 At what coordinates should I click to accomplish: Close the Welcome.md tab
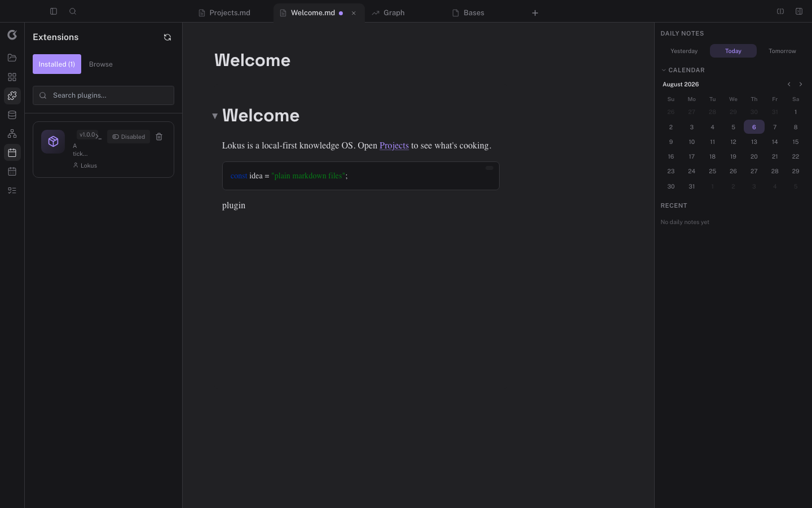point(354,13)
